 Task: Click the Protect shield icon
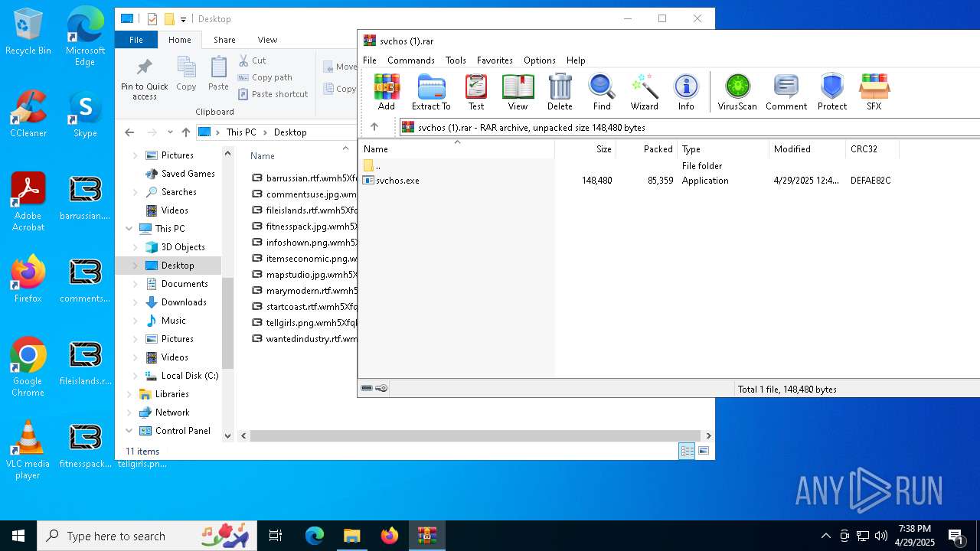pos(832,93)
